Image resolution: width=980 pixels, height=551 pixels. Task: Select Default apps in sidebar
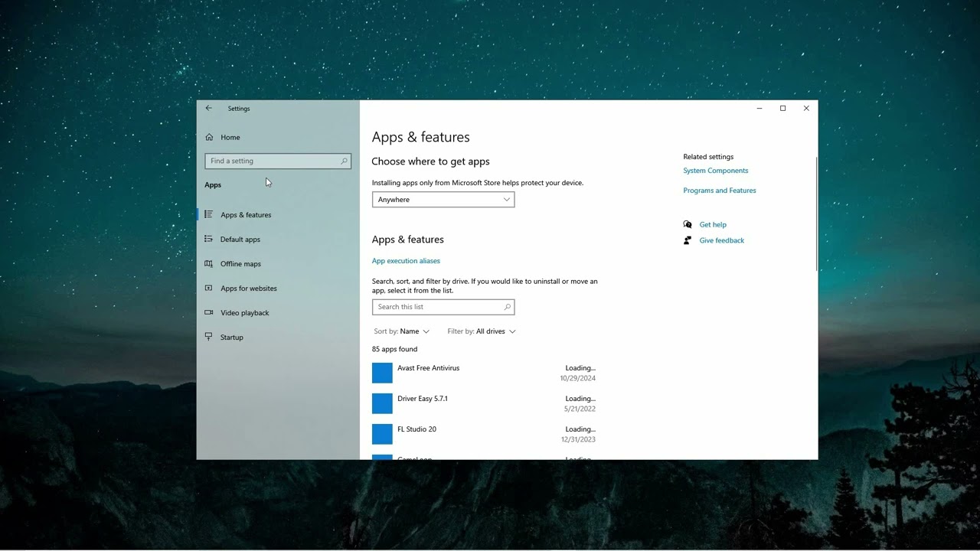coord(240,240)
